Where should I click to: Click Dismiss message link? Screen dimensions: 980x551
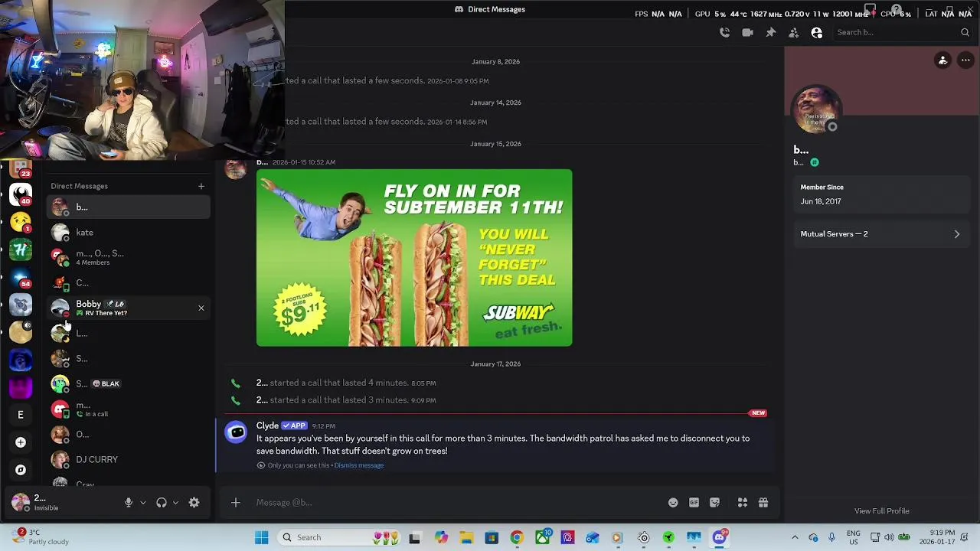coord(359,465)
